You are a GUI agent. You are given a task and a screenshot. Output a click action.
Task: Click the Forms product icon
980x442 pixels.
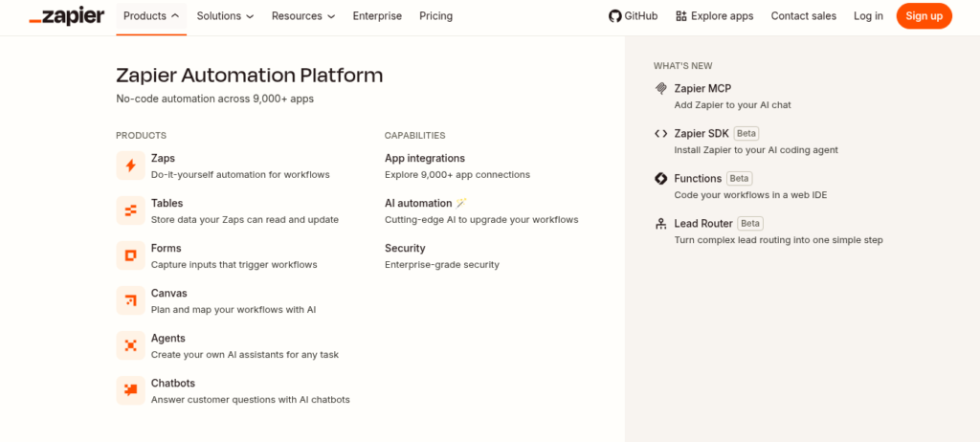point(130,255)
